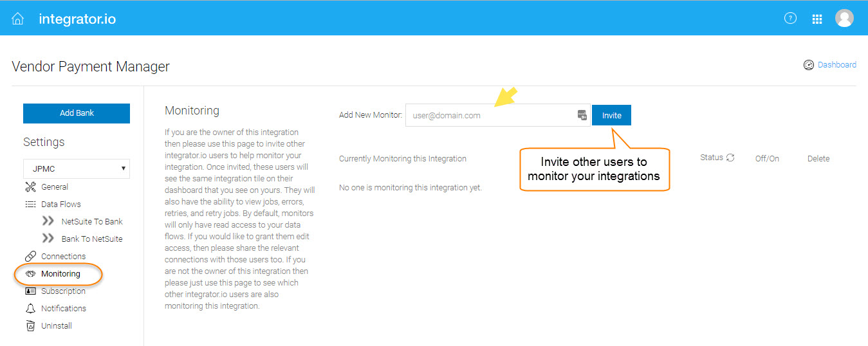868x346 pixels.
Task: Click the Invite button
Action: [611, 115]
